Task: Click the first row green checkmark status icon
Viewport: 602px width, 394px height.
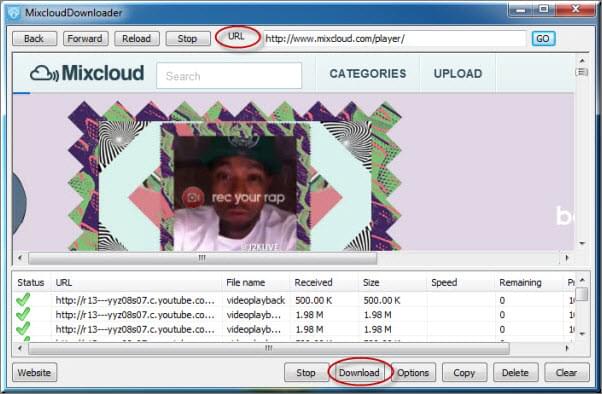Action: coord(23,300)
